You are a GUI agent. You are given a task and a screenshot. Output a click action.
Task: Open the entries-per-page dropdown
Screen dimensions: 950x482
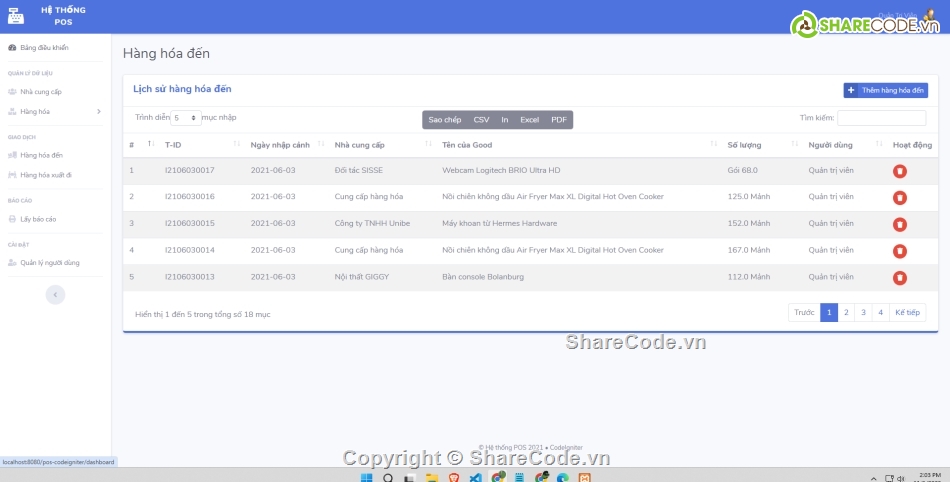pos(185,118)
